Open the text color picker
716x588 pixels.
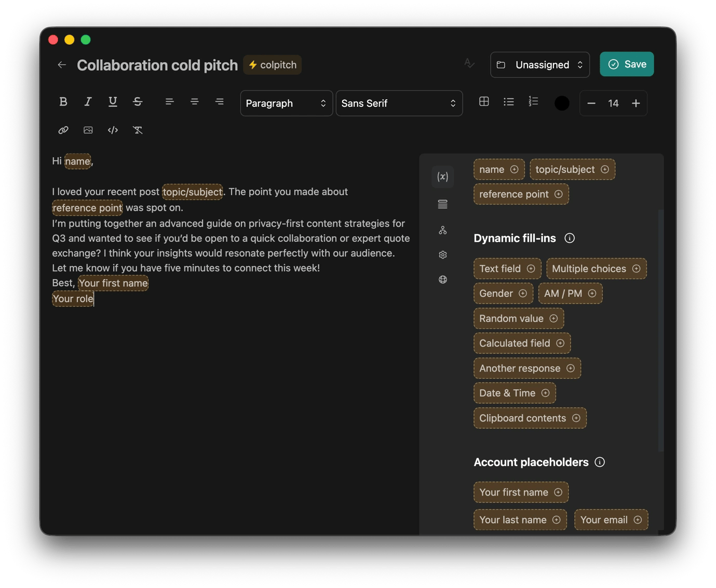[x=562, y=103]
